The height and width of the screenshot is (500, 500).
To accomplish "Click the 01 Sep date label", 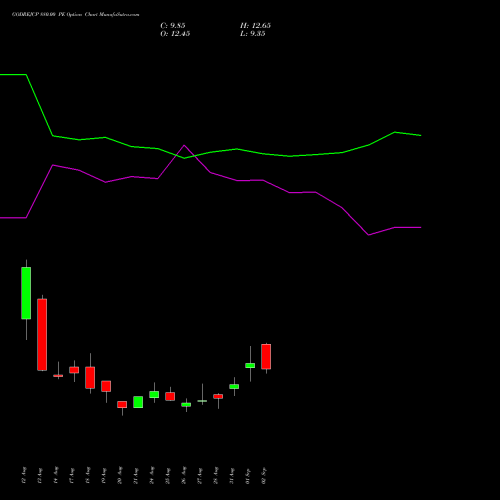I will 248,476.
